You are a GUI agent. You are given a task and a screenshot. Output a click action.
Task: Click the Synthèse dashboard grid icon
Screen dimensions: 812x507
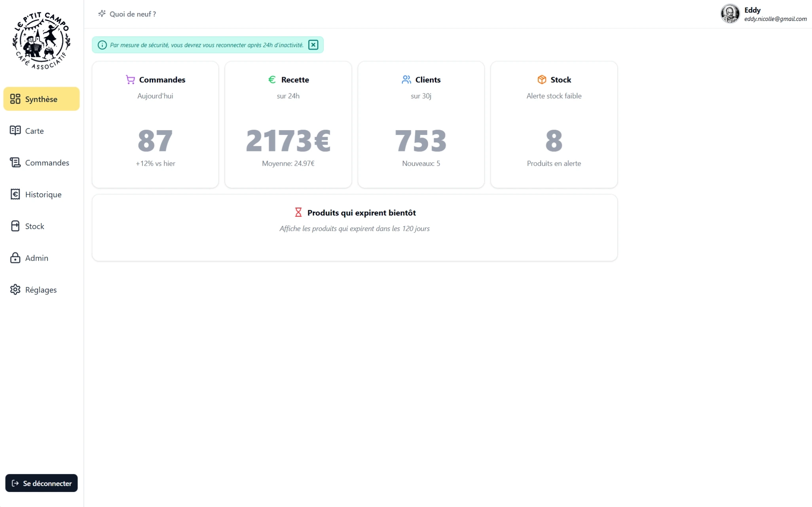[15, 99]
